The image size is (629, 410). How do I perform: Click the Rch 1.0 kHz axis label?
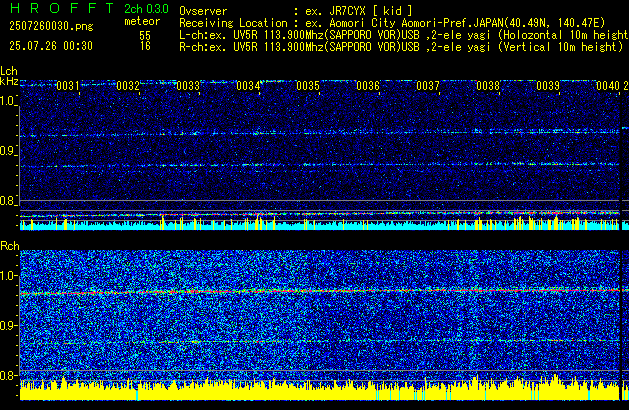point(8,276)
